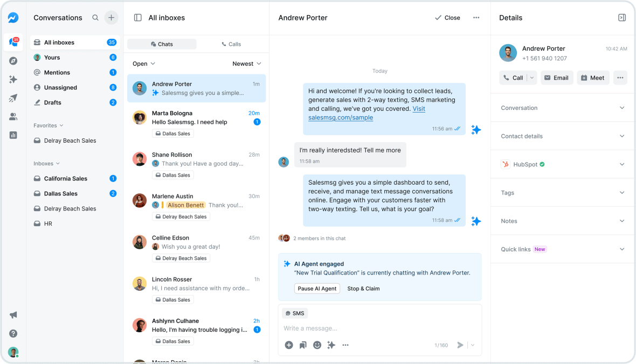This screenshot has width=636, height=364.
Task: Insert a saved reply via the bookmark icon
Action: pyautogui.click(x=303, y=345)
